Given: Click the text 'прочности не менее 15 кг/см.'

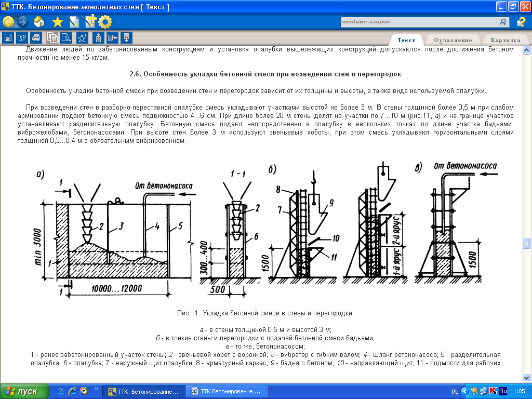Looking at the screenshot, I should [63, 58].
